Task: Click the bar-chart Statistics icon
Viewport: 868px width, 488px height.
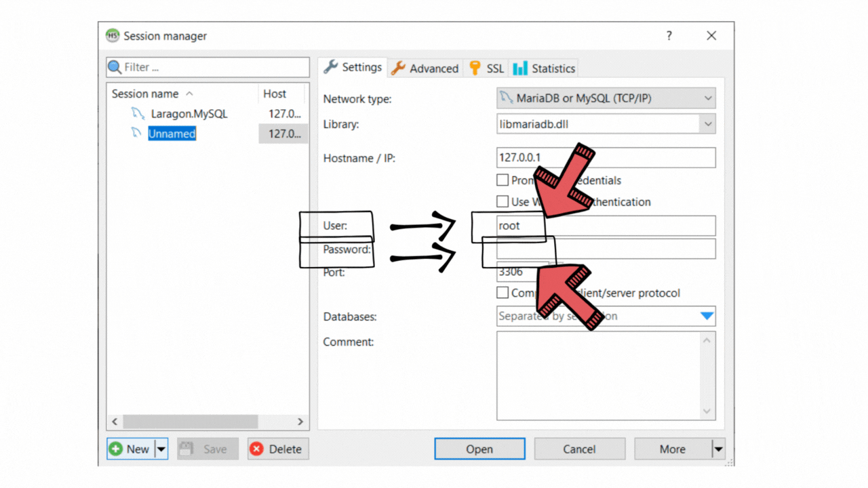Action: pos(520,68)
